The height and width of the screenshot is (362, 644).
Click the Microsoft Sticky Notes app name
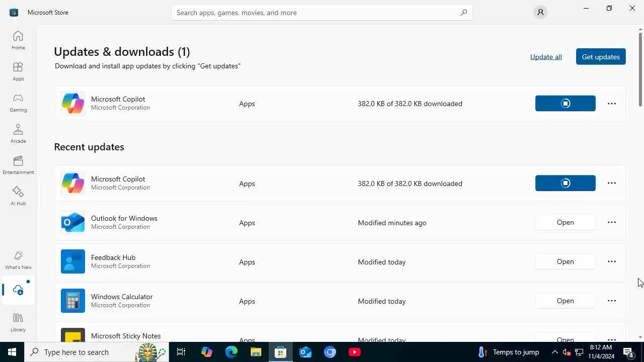coord(126,336)
